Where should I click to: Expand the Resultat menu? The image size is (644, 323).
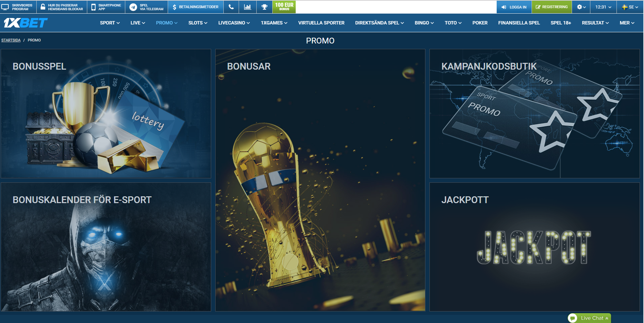595,23
